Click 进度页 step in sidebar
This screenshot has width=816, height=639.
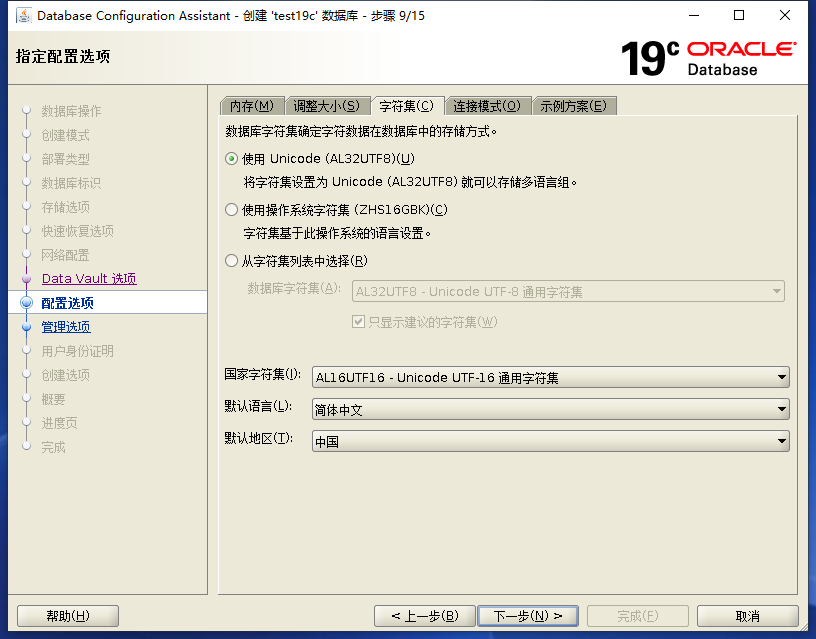click(59, 423)
